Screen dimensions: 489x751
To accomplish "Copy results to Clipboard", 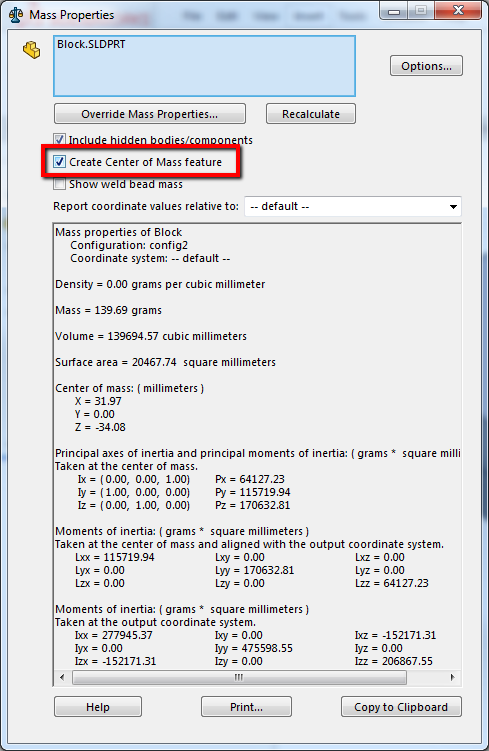I will 401,707.
